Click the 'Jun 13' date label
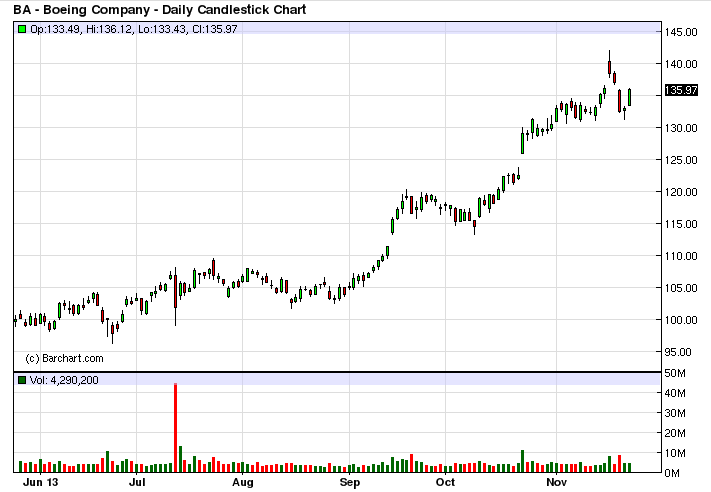The image size is (711, 492). 40,482
